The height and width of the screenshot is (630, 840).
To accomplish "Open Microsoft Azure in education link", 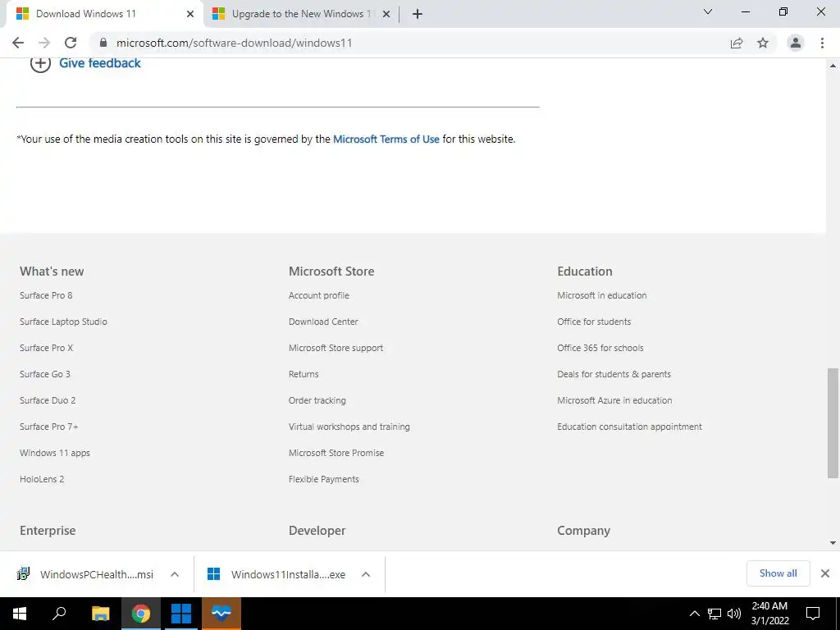I will click(614, 400).
